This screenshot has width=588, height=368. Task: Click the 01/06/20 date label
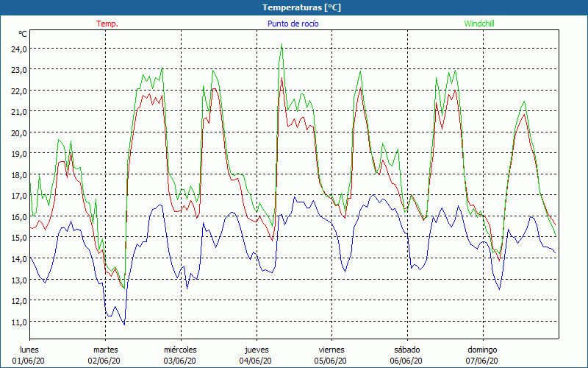(29, 361)
